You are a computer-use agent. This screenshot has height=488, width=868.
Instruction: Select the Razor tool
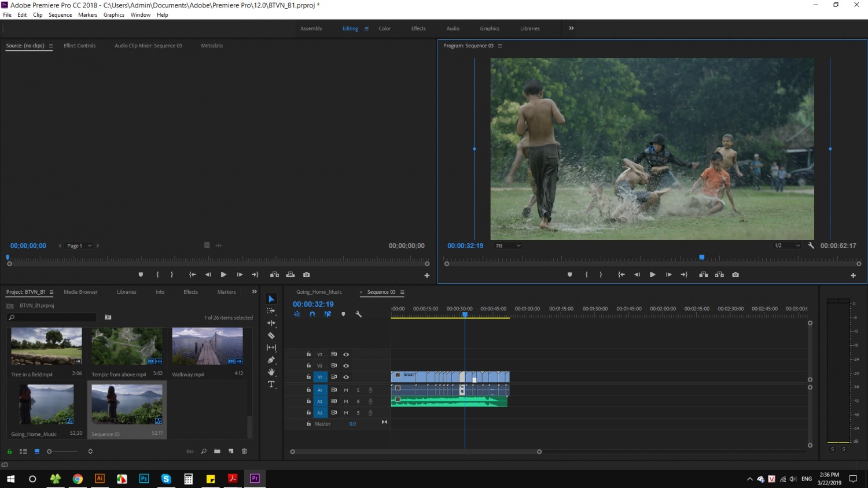271,335
